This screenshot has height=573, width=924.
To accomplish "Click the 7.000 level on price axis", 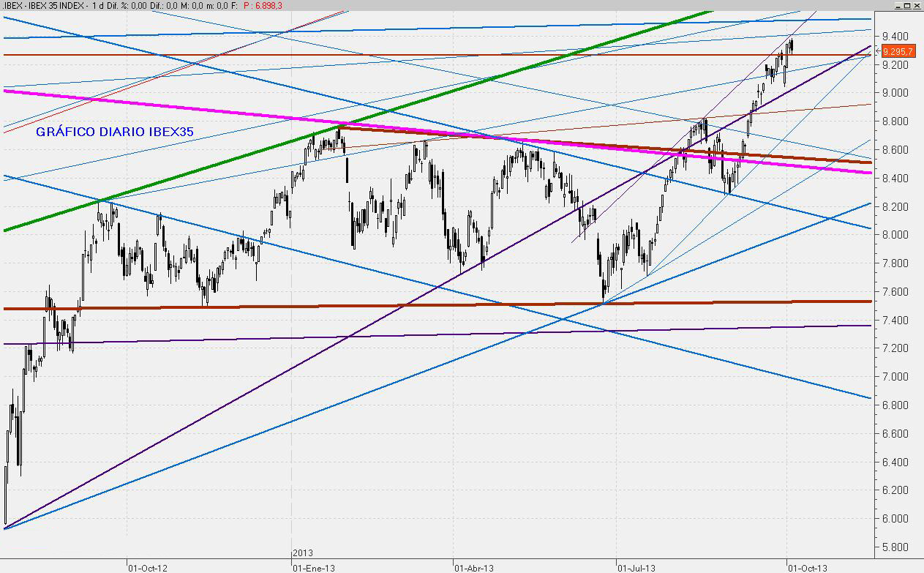I will [895, 377].
